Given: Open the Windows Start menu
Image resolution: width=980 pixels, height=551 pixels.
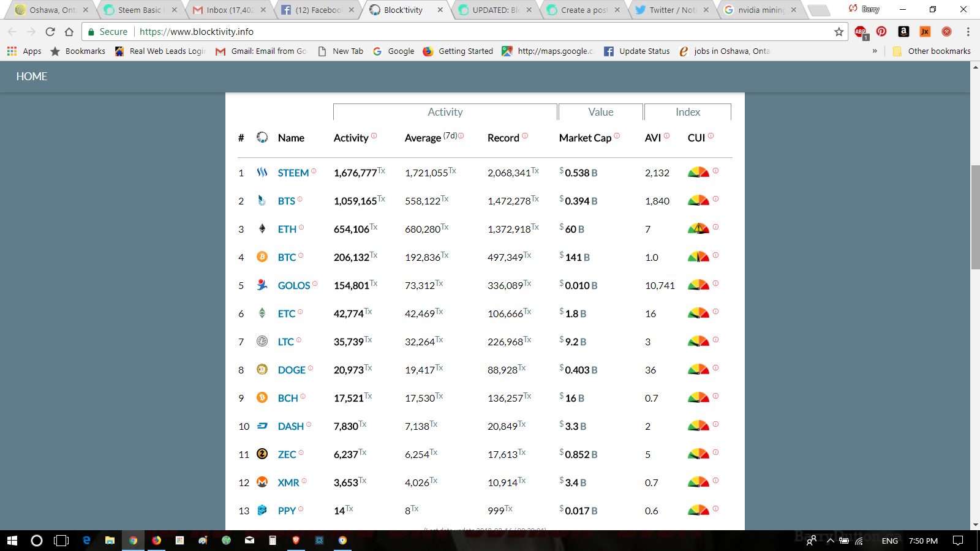Looking at the screenshot, I should coord(12,541).
